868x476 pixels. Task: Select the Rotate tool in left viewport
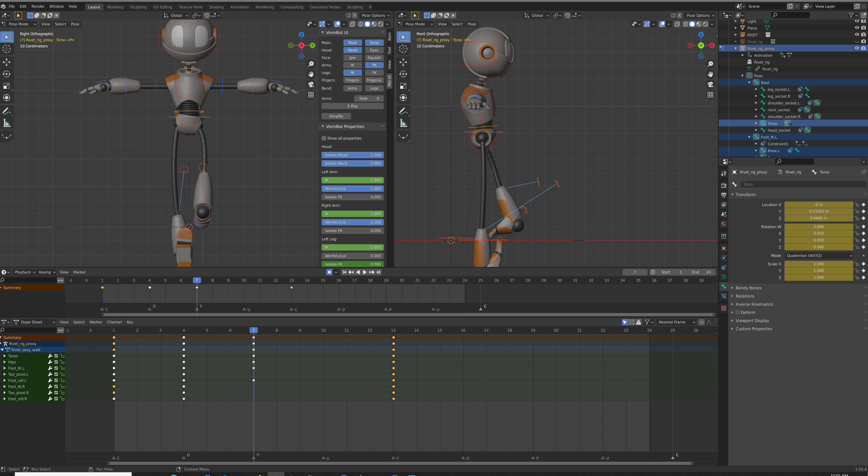click(7, 74)
